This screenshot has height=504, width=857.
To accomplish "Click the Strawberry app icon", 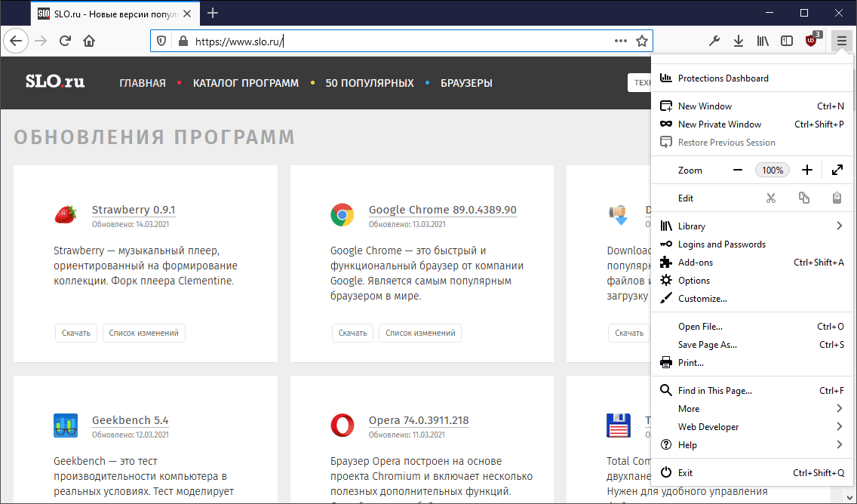I will [66, 215].
